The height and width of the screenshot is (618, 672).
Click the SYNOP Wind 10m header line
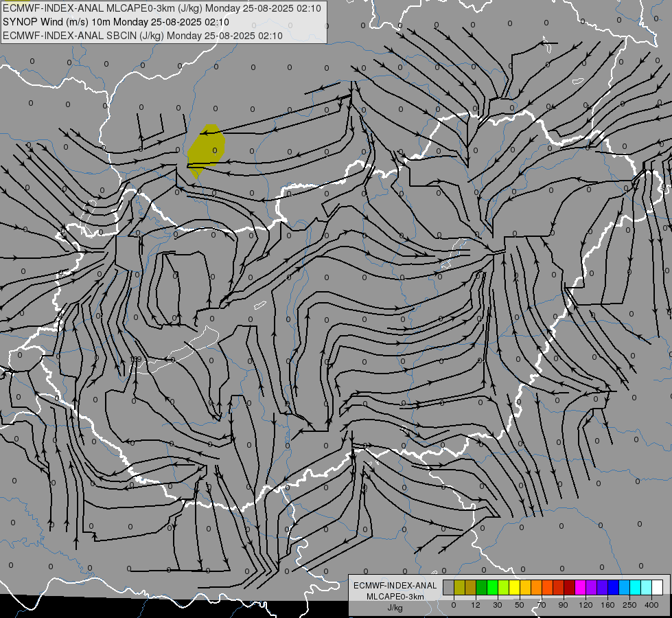coord(116,22)
